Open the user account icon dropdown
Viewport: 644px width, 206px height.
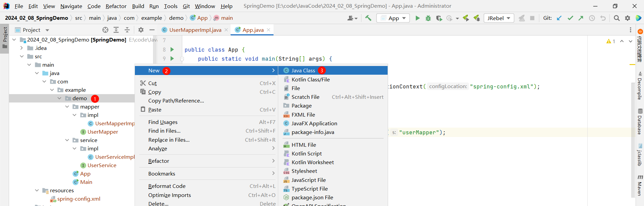352,18
